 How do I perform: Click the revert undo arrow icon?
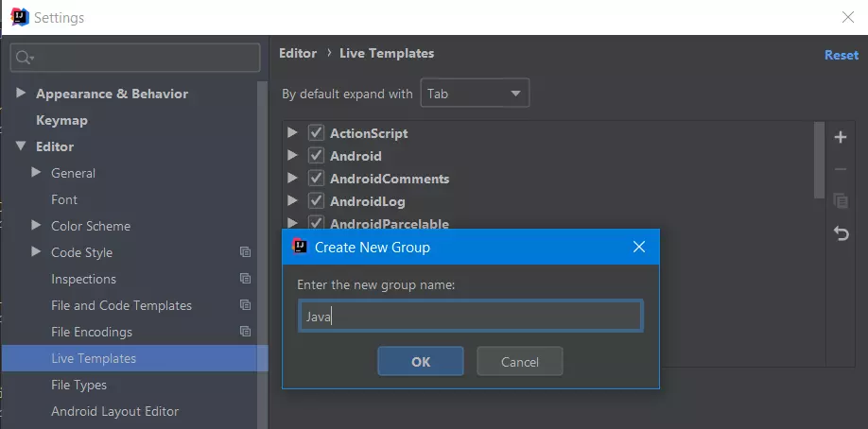point(841,233)
